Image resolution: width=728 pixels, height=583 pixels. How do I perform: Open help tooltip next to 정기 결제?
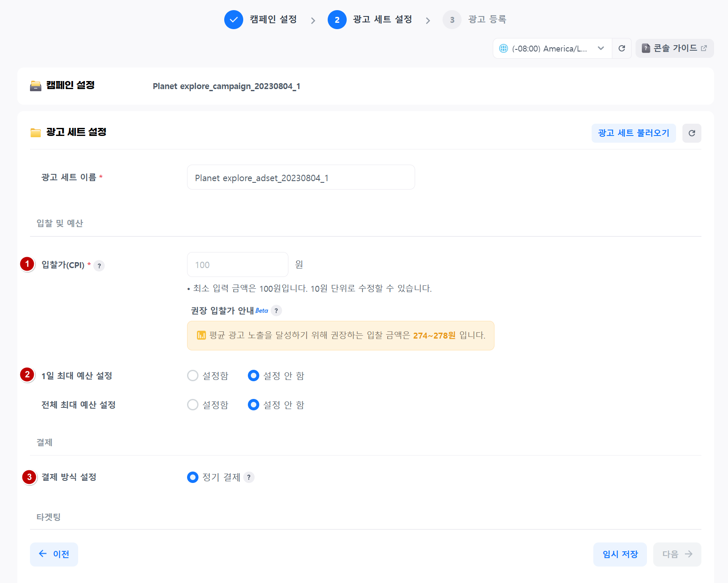(x=249, y=477)
